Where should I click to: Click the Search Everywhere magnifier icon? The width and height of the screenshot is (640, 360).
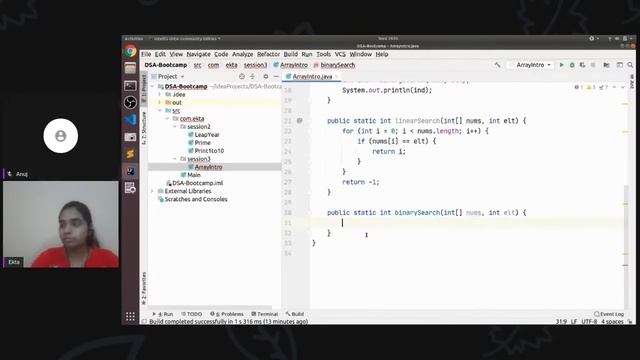(630, 65)
